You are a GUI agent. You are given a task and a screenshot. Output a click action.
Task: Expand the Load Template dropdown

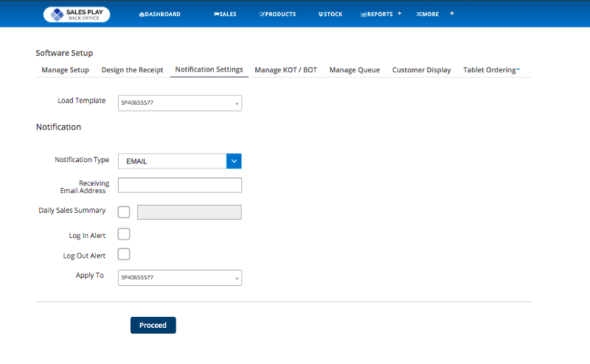tap(180, 103)
